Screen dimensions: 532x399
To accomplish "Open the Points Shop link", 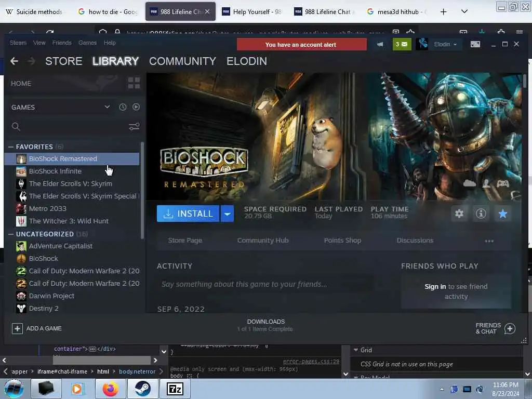I will 342,240.
